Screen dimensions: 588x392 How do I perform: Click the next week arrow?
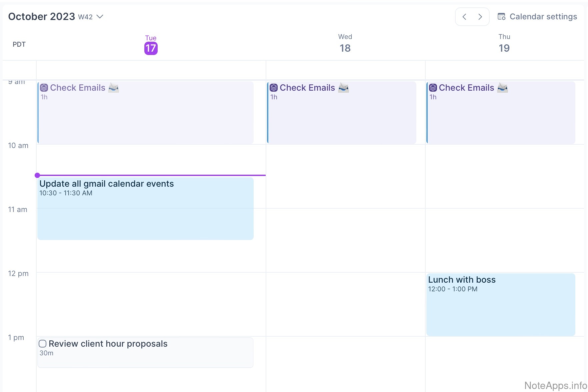click(480, 17)
